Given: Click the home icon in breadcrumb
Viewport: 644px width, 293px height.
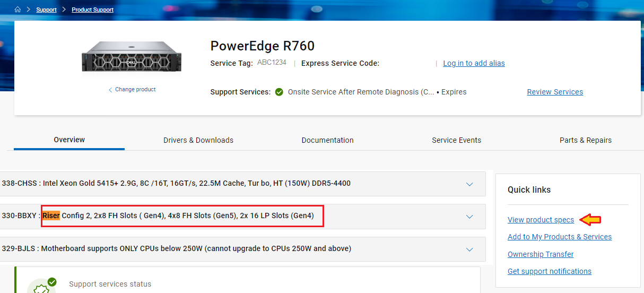Looking at the screenshot, I should 18,10.
